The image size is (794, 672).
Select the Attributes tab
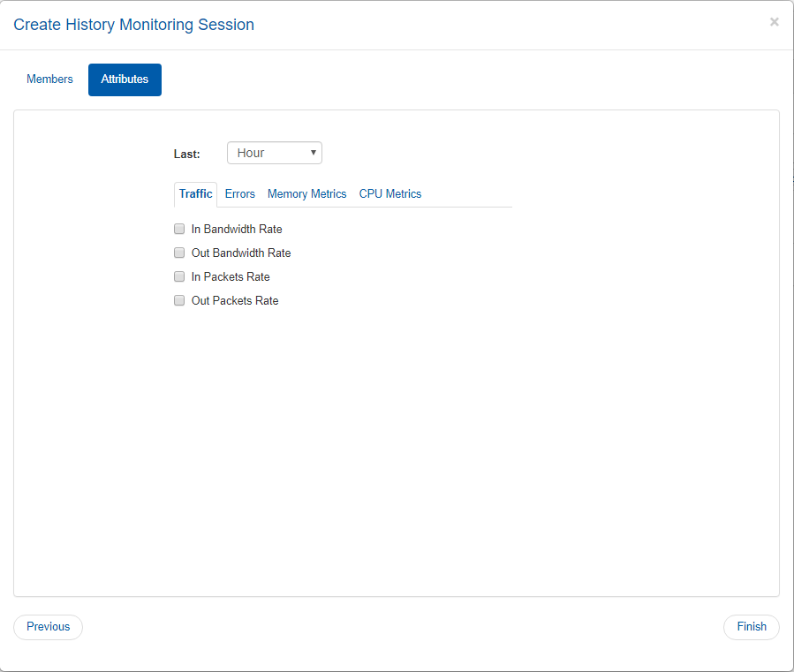[x=125, y=79]
